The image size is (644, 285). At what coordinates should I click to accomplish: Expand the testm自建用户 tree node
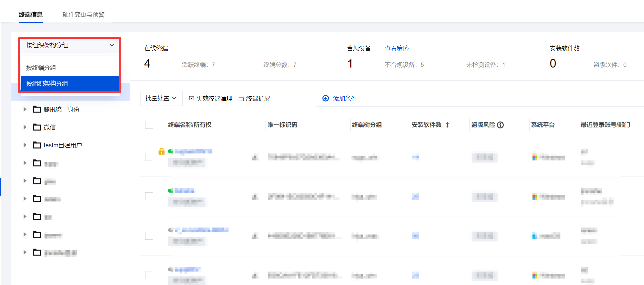25,145
